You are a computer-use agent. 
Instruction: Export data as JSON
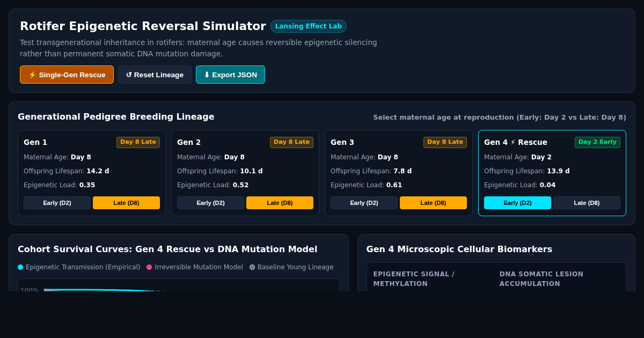click(230, 75)
